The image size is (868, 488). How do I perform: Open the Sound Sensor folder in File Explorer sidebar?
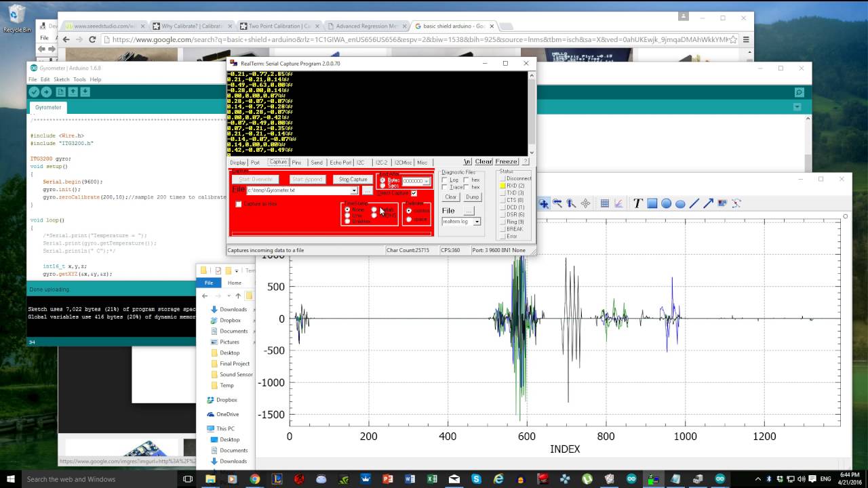[x=232, y=375]
